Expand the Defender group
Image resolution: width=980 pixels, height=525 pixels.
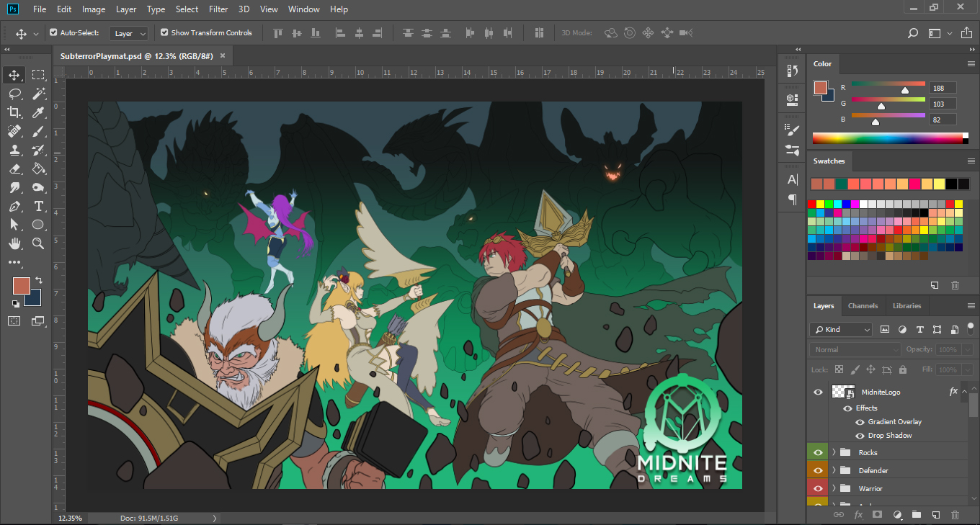point(834,470)
